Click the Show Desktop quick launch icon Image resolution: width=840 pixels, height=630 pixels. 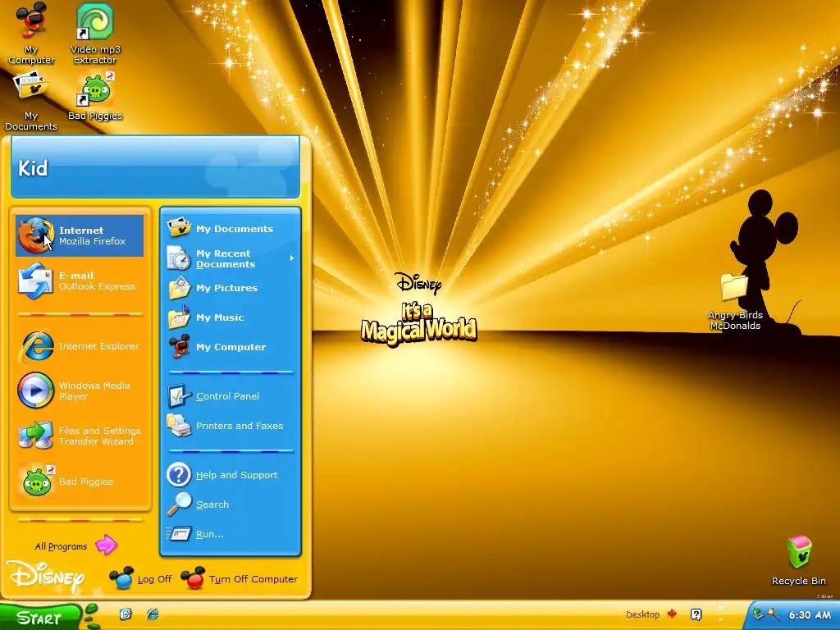(x=126, y=614)
